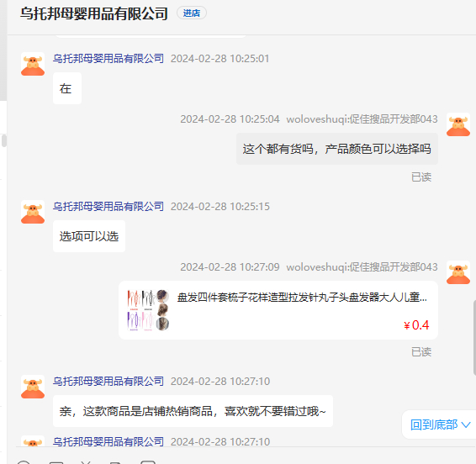The image size is (476, 464).
Task: Open the shop via 进店 button
Action: click(x=192, y=13)
